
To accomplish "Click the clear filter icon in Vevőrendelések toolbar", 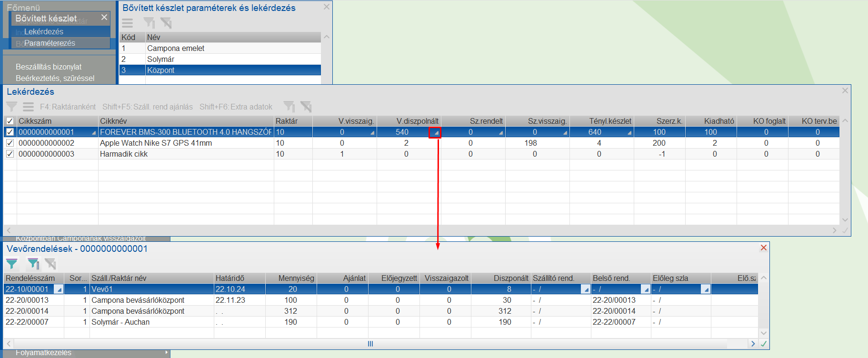I will coord(50,264).
